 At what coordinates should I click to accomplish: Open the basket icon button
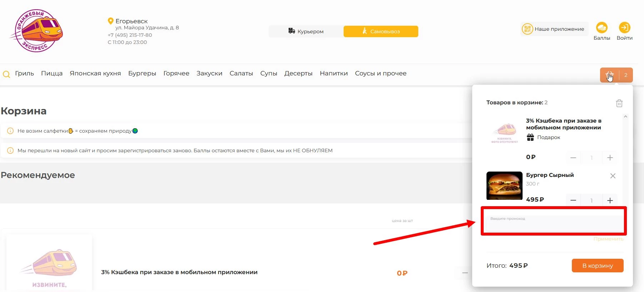coord(609,75)
